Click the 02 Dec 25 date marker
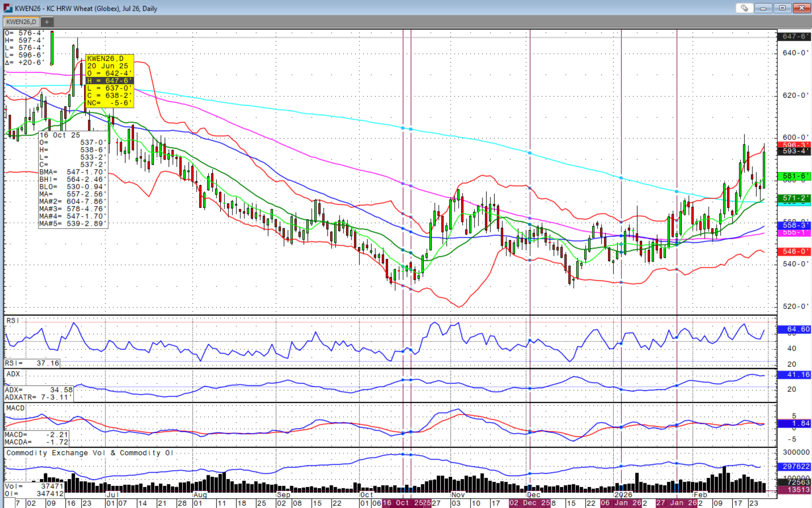This screenshot has width=812, height=508. [529, 503]
